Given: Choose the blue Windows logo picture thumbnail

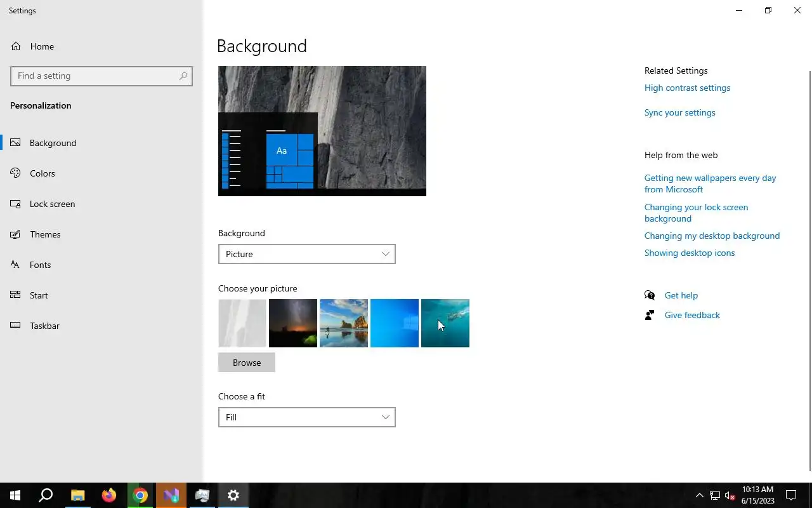Looking at the screenshot, I should click(x=395, y=323).
